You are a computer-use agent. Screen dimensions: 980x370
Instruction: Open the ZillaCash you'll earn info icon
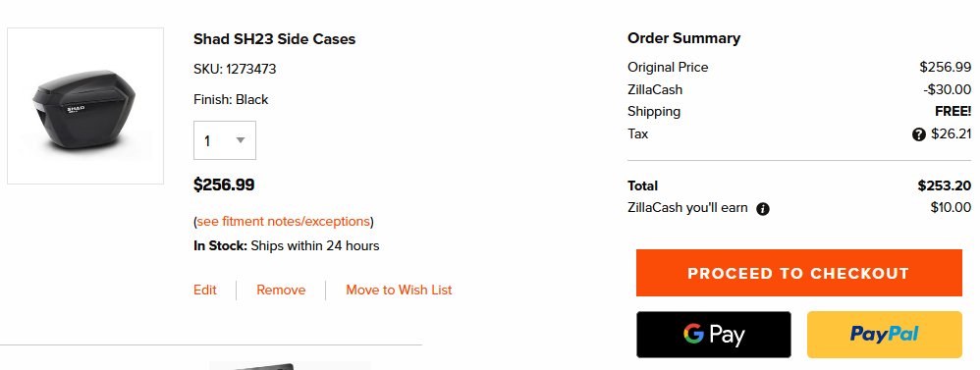(x=763, y=209)
